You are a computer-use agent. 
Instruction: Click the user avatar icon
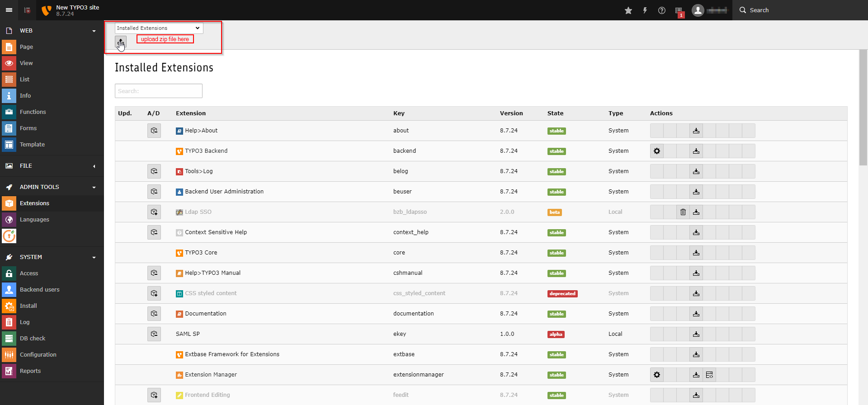tap(698, 10)
